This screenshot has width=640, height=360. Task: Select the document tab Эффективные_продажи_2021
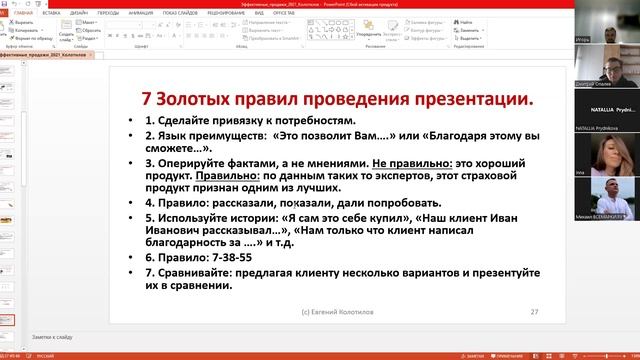43,55
